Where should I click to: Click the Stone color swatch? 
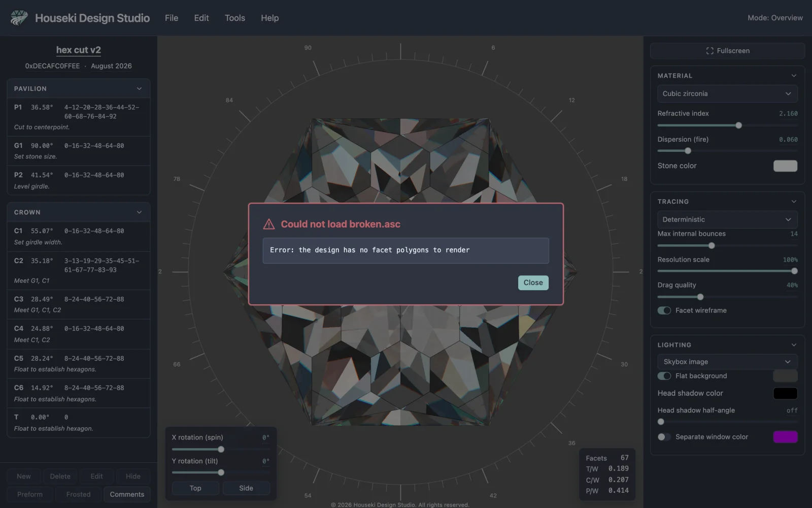coord(785,166)
